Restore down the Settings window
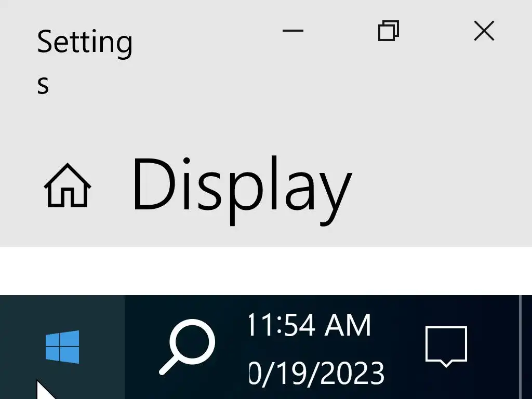 pyautogui.click(x=389, y=31)
